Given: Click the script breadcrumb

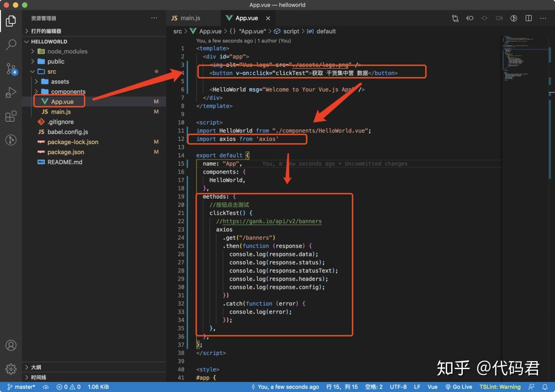Looking at the screenshot, I should coord(287,31).
